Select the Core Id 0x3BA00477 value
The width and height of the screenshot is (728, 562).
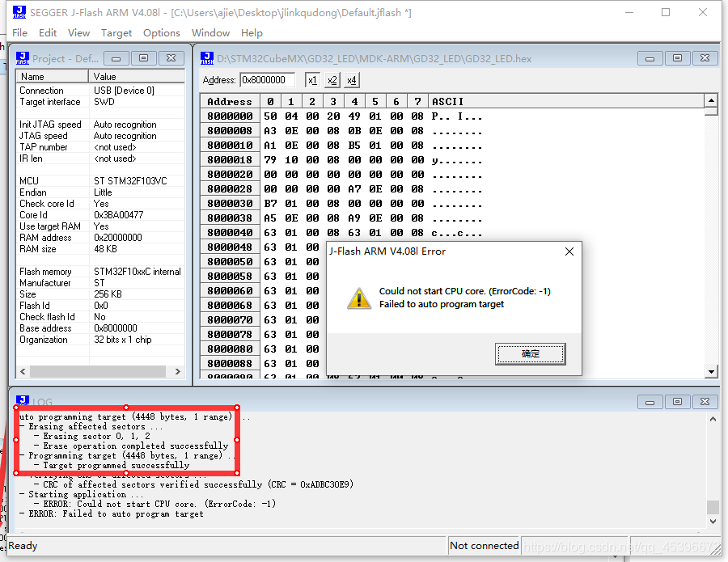[x=119, y=215]
